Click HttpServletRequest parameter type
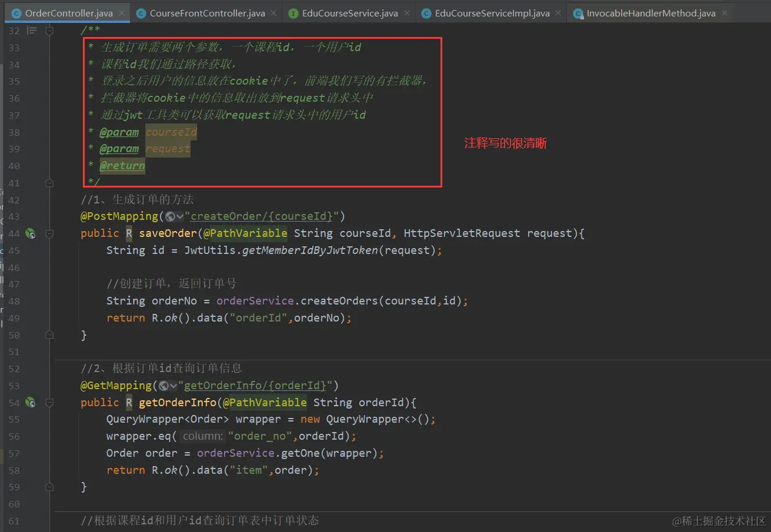 [462, 233]
